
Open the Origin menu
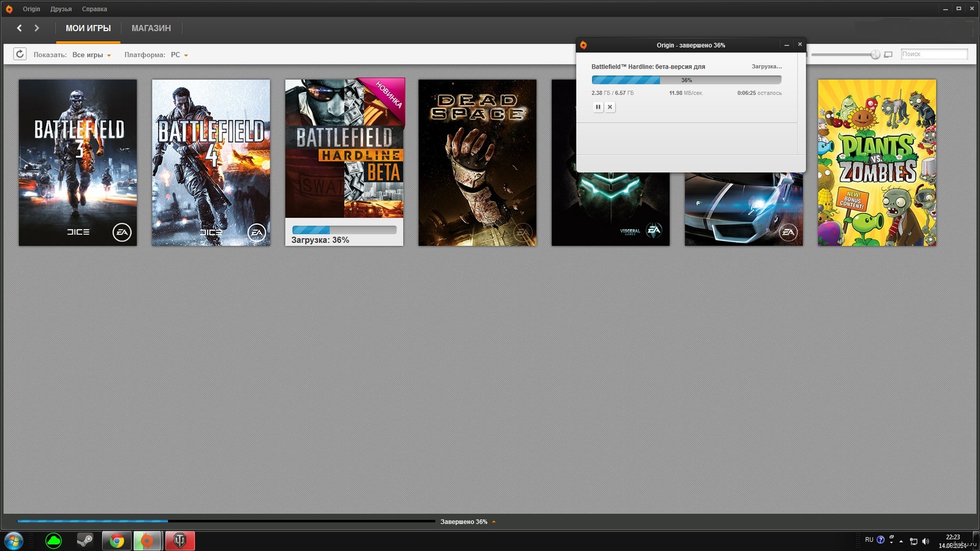point(31,9)
